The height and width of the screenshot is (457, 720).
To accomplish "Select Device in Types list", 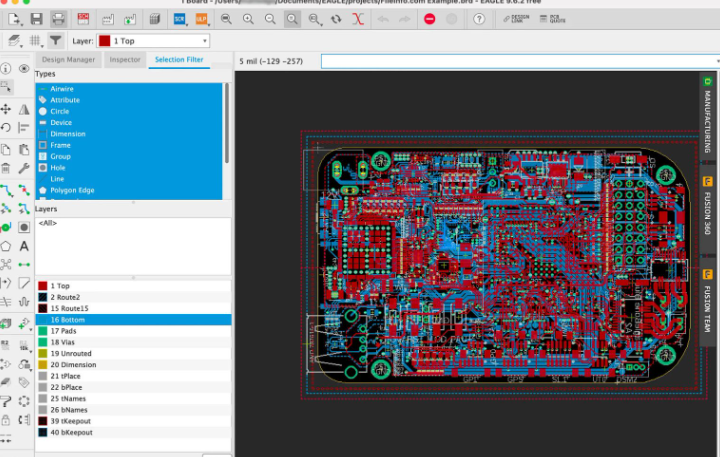I will pos(129,123).
